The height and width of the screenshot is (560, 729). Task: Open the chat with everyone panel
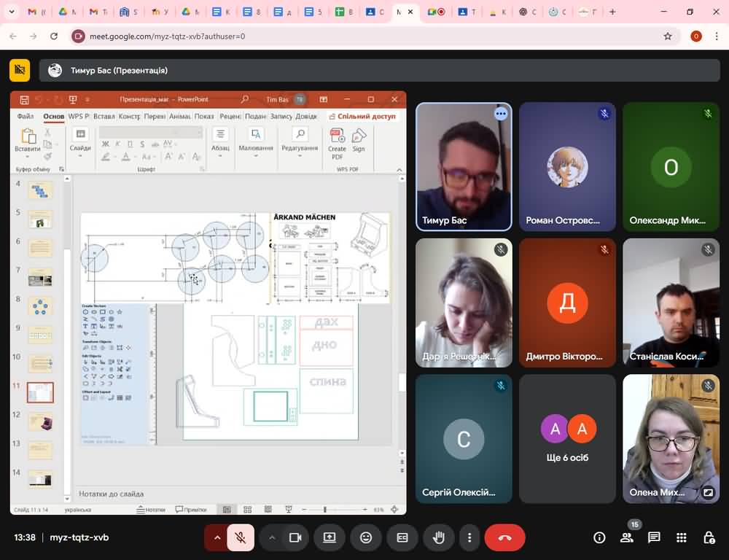pyautogui.click(x=654, y=537)
